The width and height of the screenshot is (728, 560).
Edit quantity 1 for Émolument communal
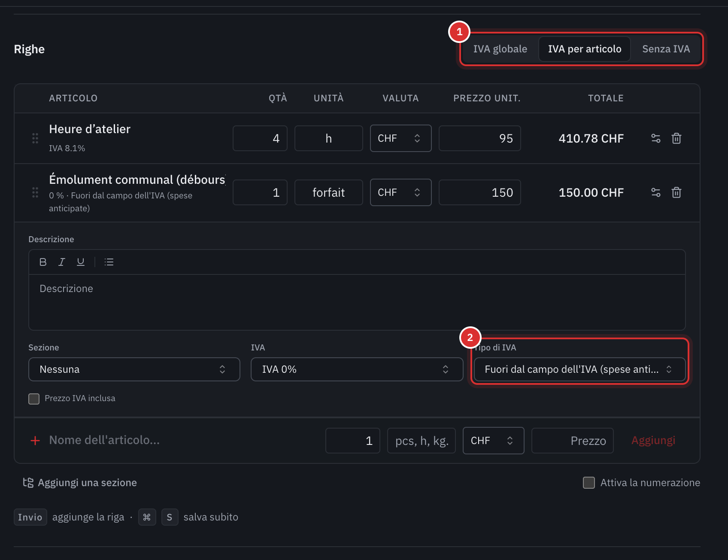tap(260, 192)
